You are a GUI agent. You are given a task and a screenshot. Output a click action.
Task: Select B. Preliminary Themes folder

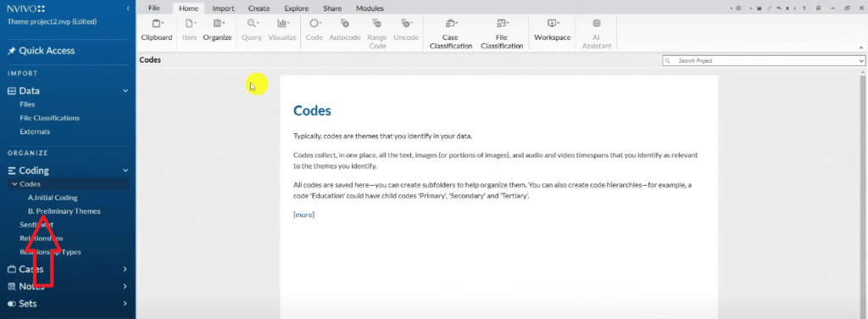click(x=64, y=211)
